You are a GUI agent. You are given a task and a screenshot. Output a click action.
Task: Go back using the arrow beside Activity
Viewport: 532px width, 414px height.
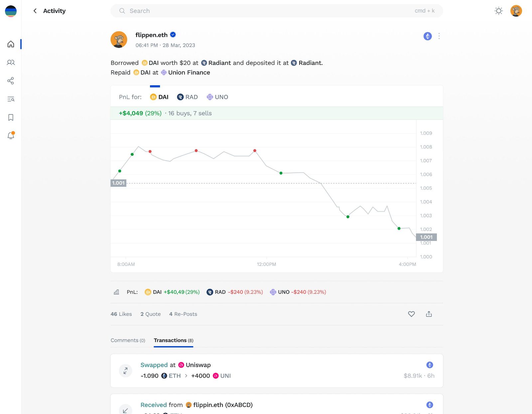35,11
